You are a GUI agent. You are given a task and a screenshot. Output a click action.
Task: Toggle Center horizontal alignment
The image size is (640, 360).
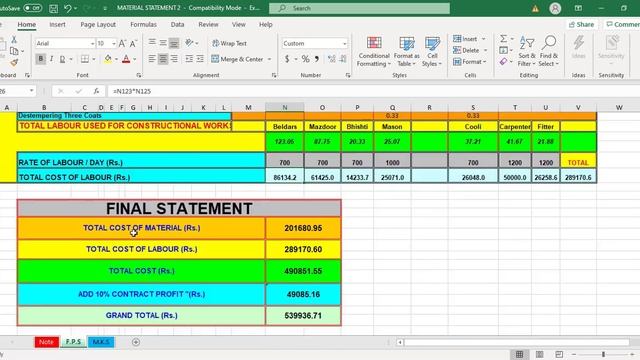(163, 59)
